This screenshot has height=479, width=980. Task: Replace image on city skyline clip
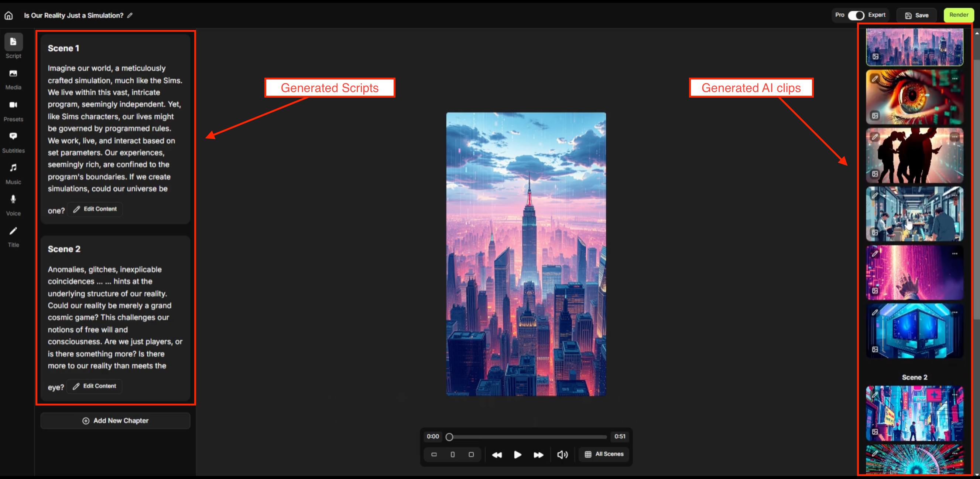coord(876,56)
